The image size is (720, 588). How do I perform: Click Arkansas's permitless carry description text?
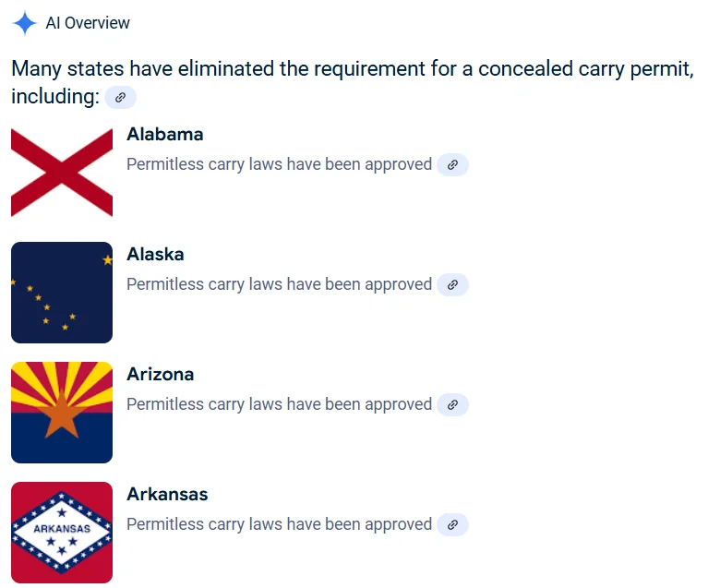pyautogui.click(x=279, y=524)
